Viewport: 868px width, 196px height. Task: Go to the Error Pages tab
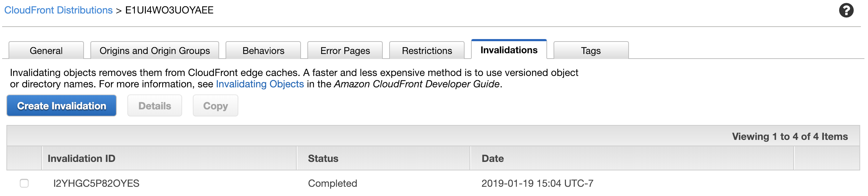(345, 51)
